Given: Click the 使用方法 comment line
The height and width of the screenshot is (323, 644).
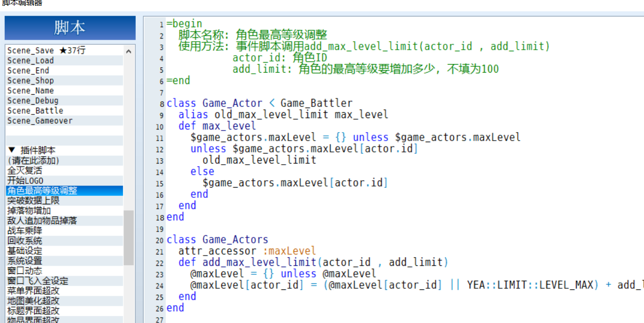Looking at the screenshot, I should click(x=364, y=47).
